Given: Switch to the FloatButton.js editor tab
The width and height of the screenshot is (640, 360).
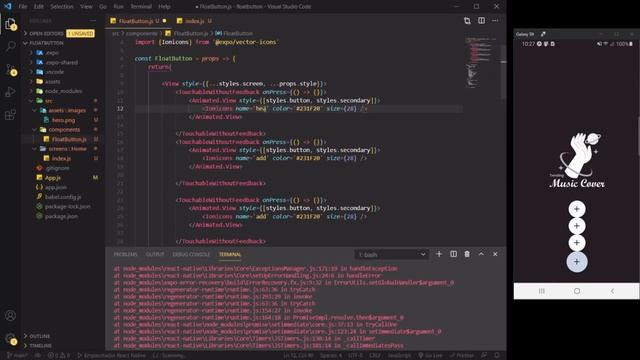Looking at the screenshot, I should click(138, 21).
